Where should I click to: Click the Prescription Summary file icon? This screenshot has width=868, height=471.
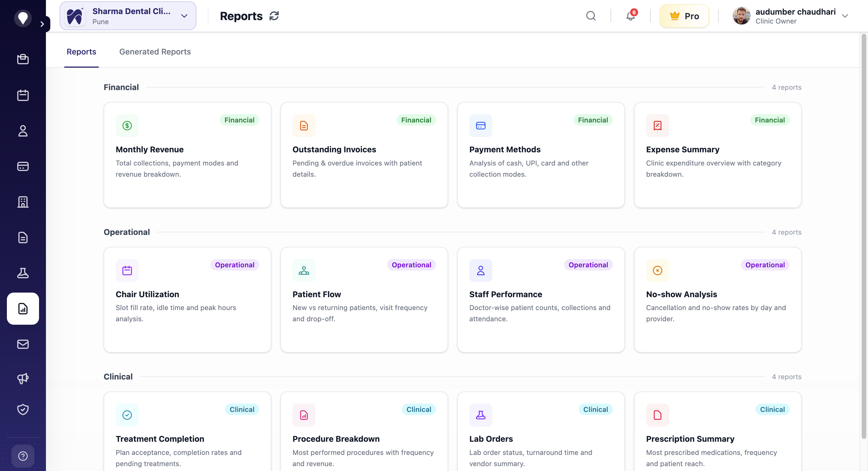(657, 415)
